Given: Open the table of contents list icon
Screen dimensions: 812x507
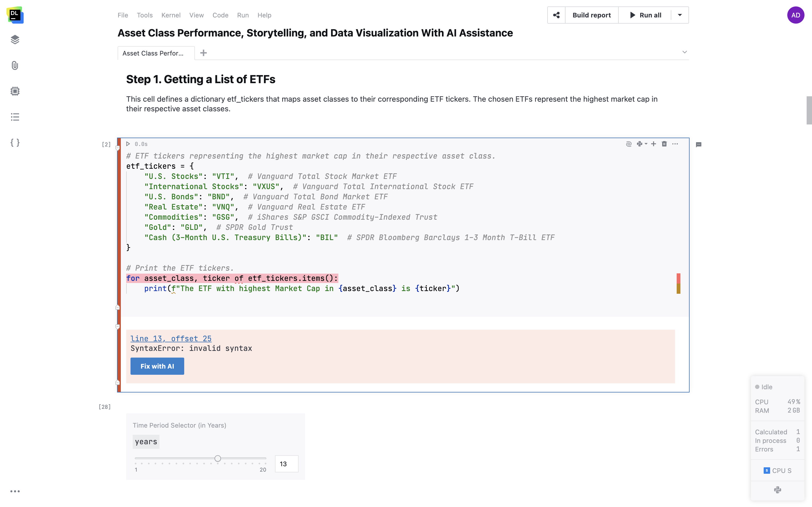Looking at the screenshot, I should (15, 117).
